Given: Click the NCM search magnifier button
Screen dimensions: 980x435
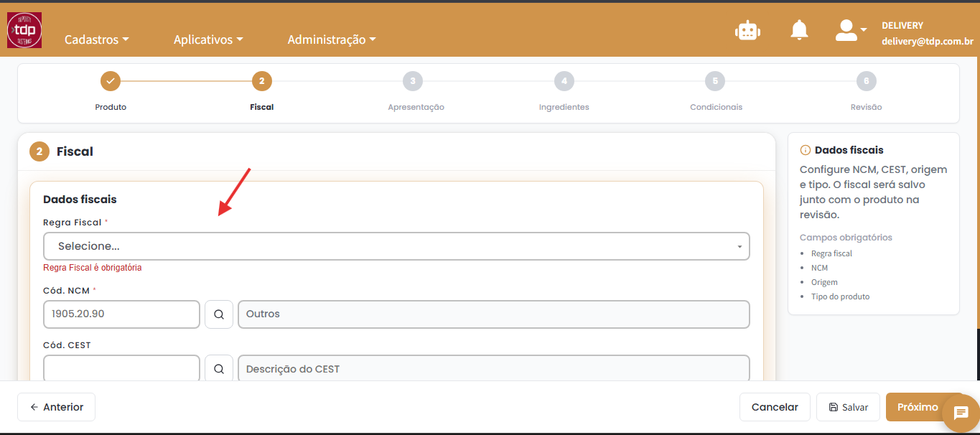Looking at the screenshot, I should point(219,314).
